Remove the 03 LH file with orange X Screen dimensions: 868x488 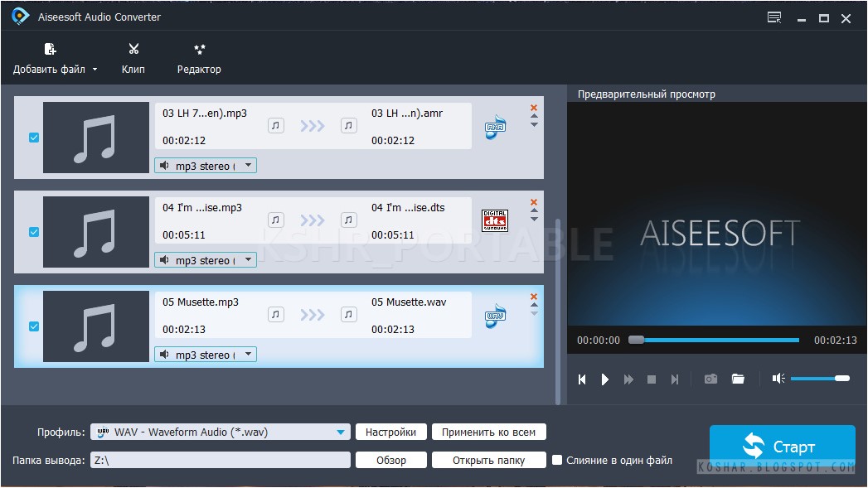534,108
